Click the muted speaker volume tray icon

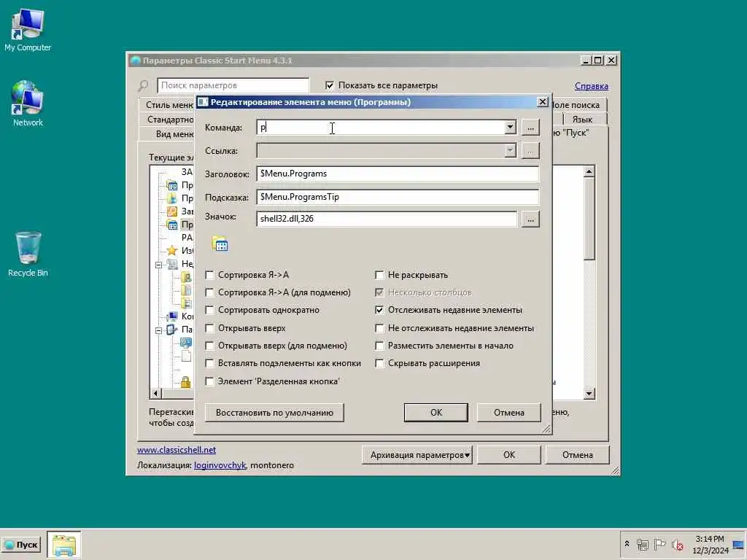[677, 544]
